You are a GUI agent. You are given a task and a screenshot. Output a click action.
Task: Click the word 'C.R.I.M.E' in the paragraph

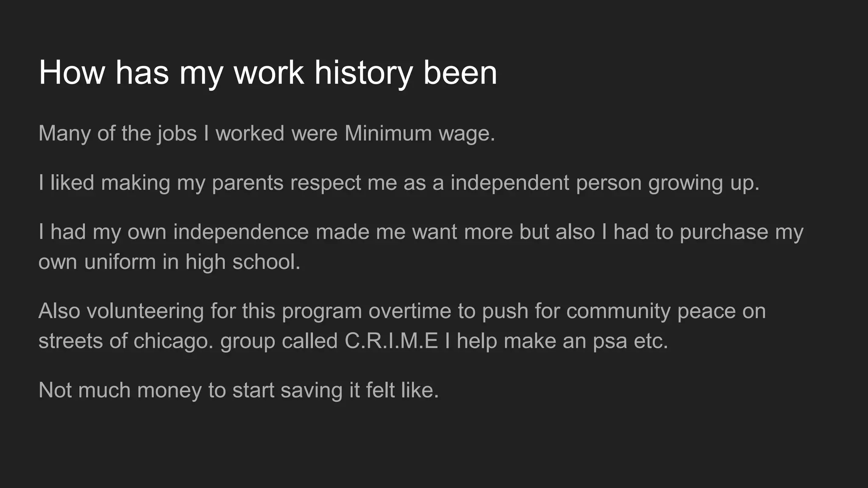coord(391,341)
